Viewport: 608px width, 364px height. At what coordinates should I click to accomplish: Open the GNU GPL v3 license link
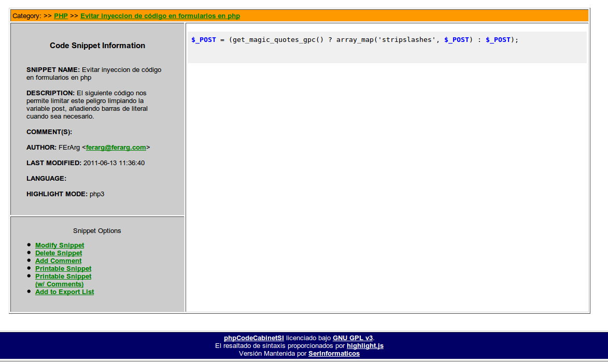(354, 337)
